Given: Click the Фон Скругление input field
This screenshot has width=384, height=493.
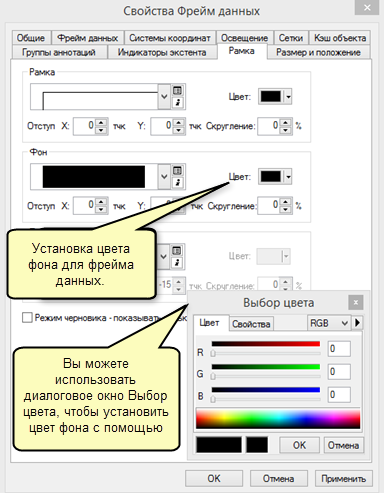Looking at the screenshot, I should pos(269,206).
